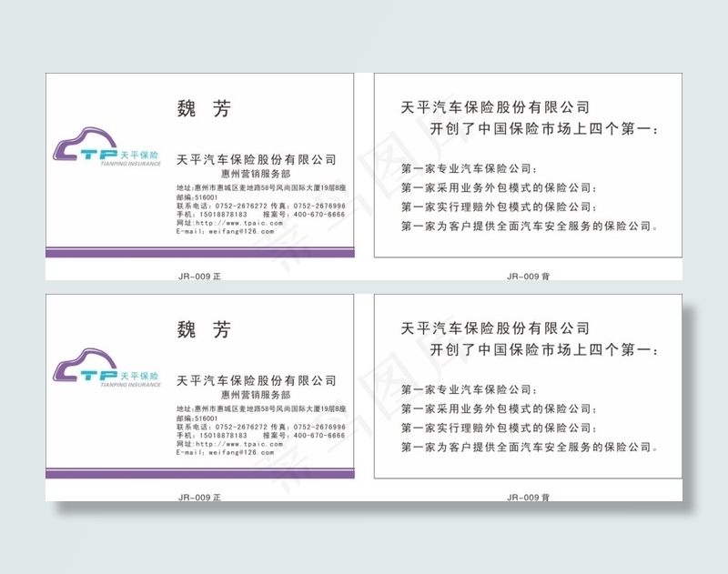
Task: Click 第一家为客户提供全面汽车安全服务 line on the upper back card
Action: pyautogui.click(x=530, y=226)
